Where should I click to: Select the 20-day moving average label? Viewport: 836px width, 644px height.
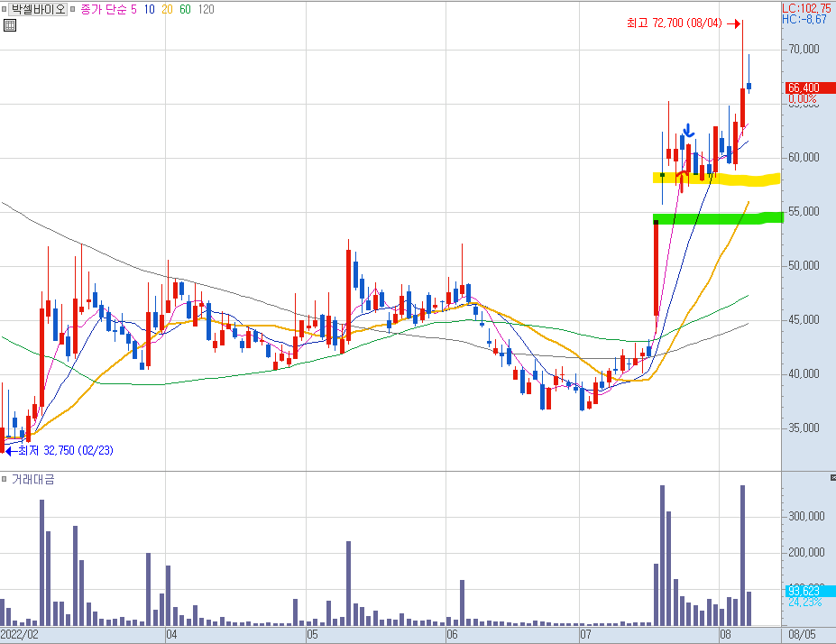[x=167, y=9]
